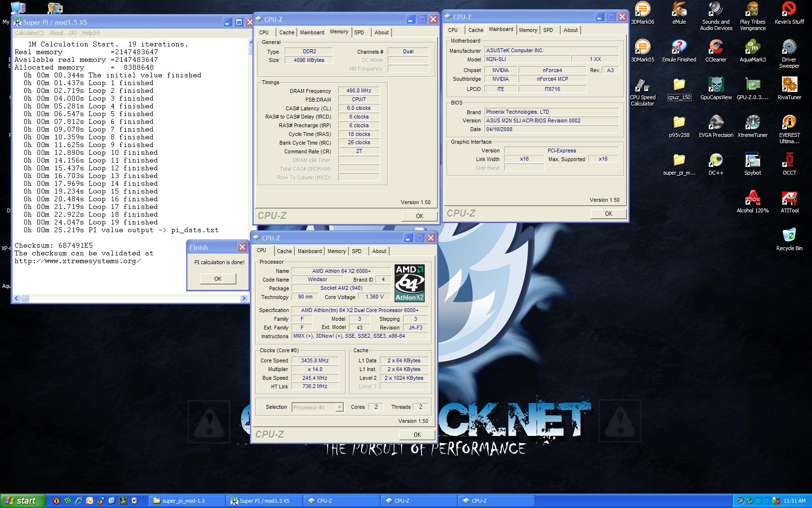Select the Southbridge nForce4 MCP field
Viewport: 812px width, 508px height.
(x=552, y=79)
